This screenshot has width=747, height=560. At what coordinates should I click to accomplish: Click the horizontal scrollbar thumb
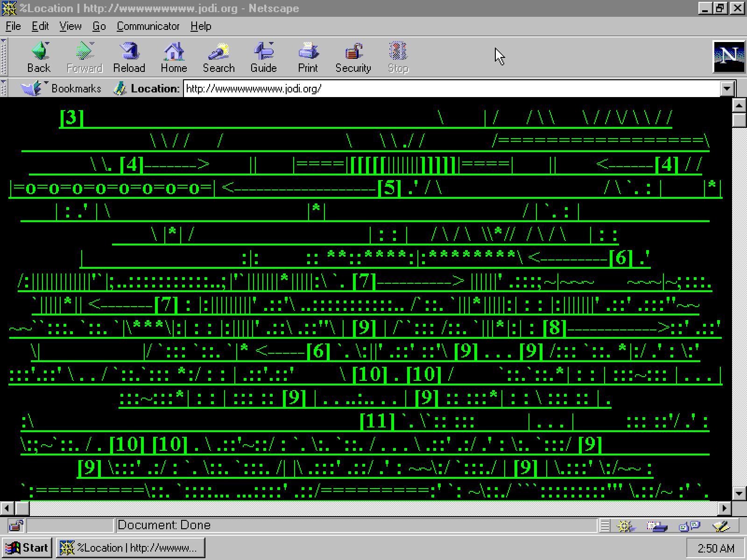point(22,508)
